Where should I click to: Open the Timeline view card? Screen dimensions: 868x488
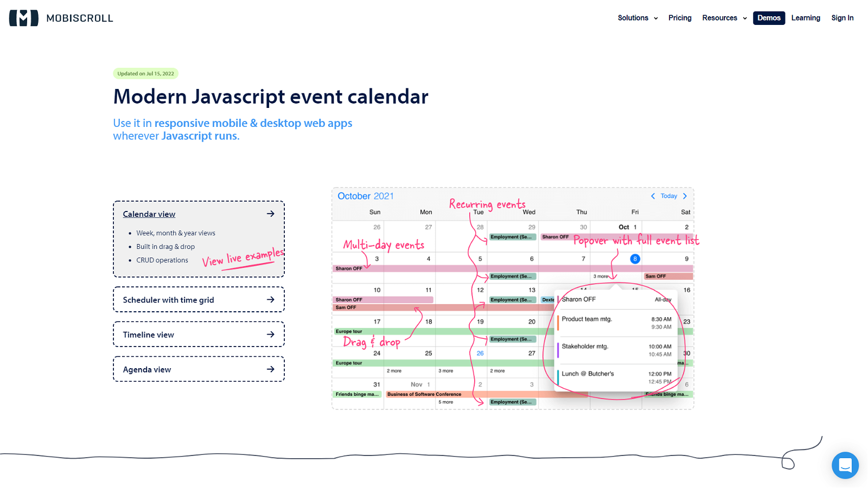199,334
